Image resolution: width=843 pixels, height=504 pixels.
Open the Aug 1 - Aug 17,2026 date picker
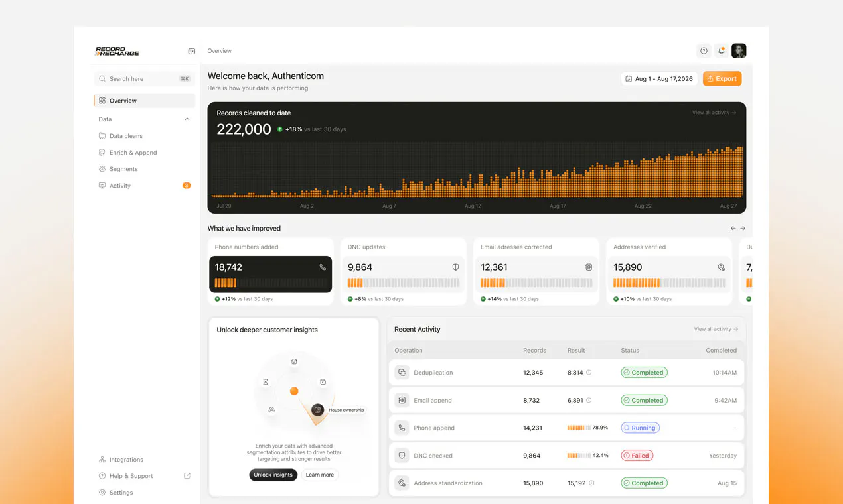coord(659,78)
